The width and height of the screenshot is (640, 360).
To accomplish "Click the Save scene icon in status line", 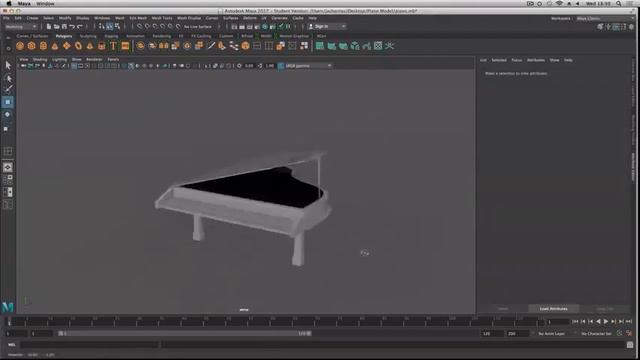I will click(x=64, y=27).
